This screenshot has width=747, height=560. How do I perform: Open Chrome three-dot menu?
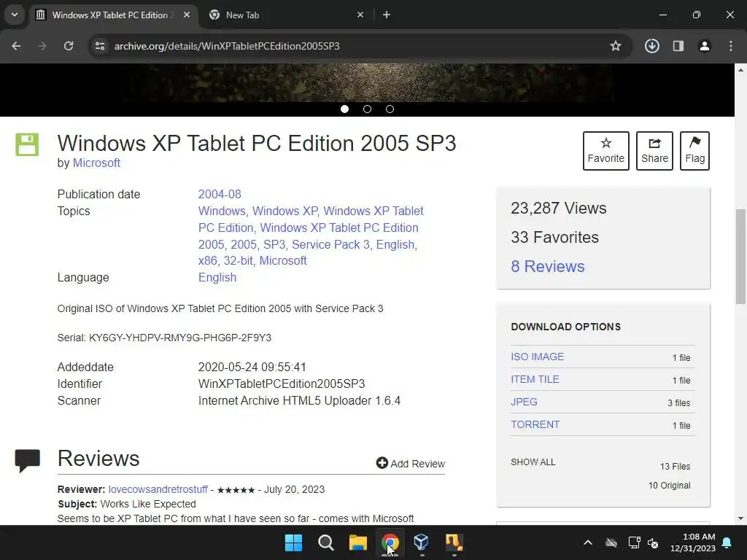click(731, 46)
